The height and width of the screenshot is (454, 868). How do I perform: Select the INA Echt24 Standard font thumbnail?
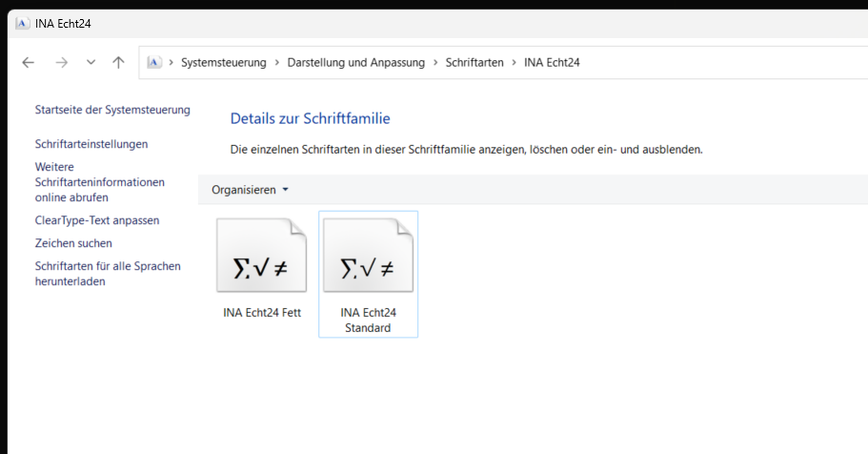point(368,255)
